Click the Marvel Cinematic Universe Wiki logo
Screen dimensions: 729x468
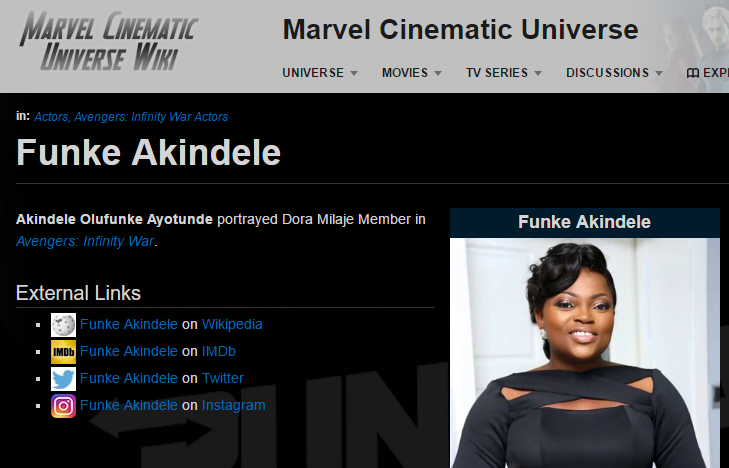click(109, 42)
